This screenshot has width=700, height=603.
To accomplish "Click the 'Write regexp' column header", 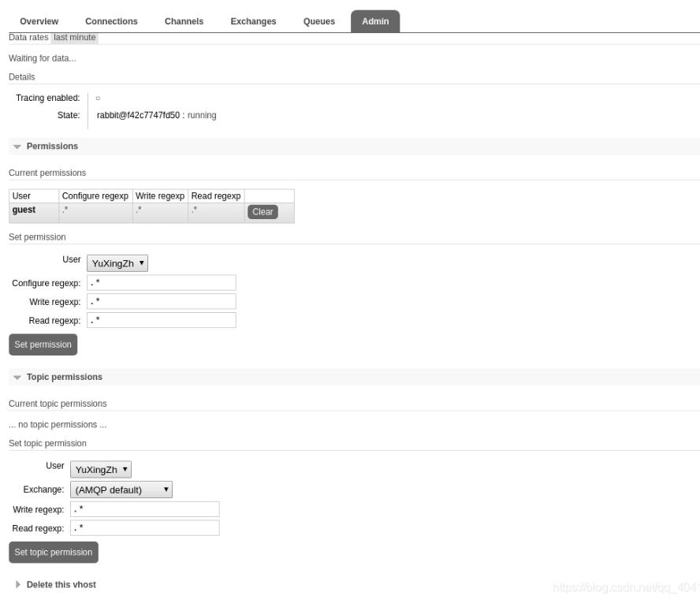I will pyautogui.click(x=160, y=196).
